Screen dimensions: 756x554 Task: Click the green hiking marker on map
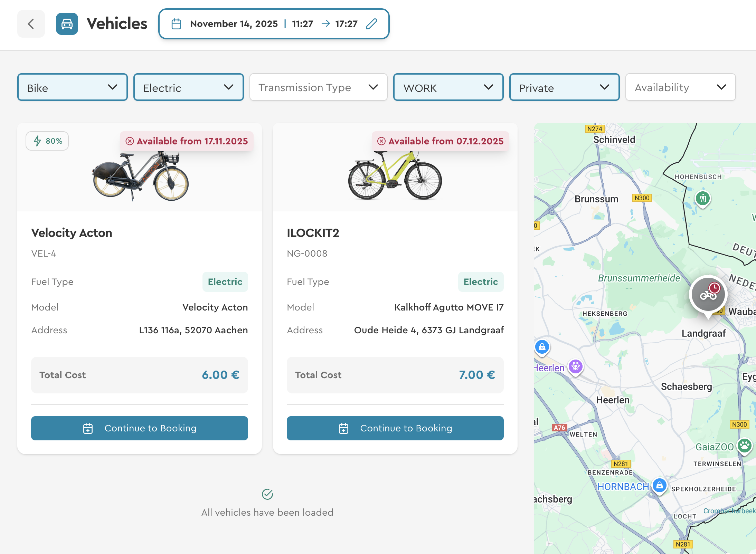coord(702,199)
